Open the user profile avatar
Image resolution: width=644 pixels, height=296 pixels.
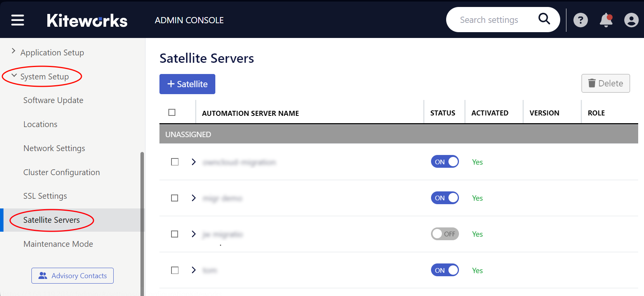[x=631, y=20]
